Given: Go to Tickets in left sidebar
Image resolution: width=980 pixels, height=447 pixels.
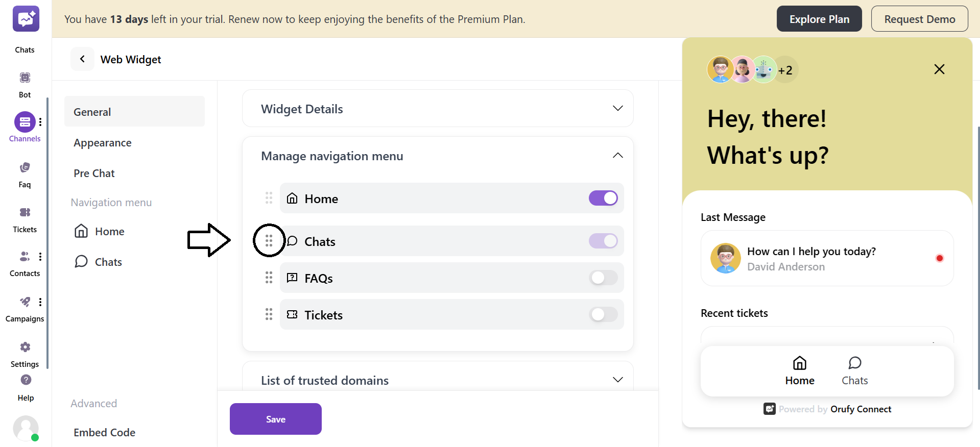Looking at the screenshot, I should (25, 213).
